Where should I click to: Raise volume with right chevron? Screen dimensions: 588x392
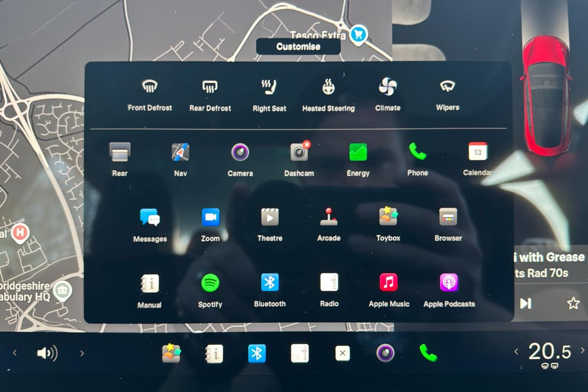[82, 353]
